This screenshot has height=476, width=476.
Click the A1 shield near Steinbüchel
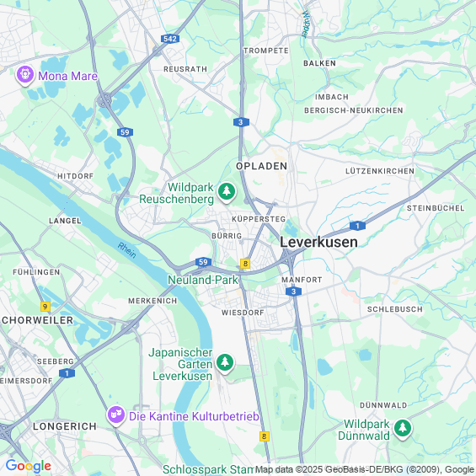click(x=357, y=226)
